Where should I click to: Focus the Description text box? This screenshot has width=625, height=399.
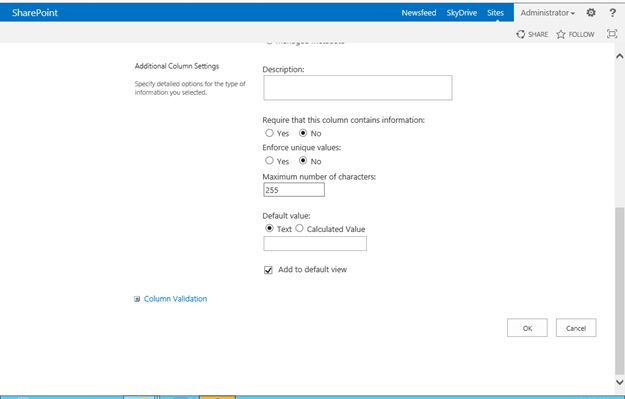click(x=358, y=88)
